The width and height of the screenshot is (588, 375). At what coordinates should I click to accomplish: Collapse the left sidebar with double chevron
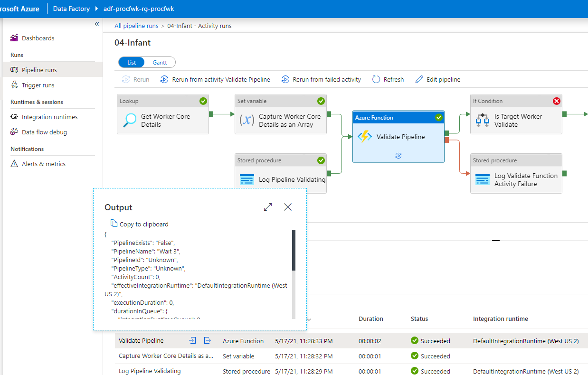pos(96,24)
